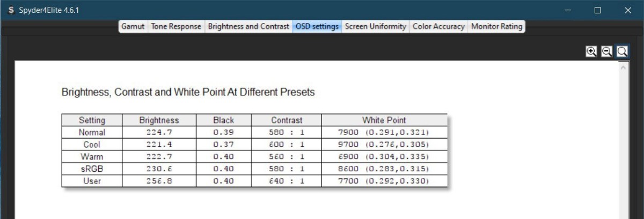Screen dimensions: 644x219
Task: Maximize the Spyder4Elite window
Action: click(597, 10)
